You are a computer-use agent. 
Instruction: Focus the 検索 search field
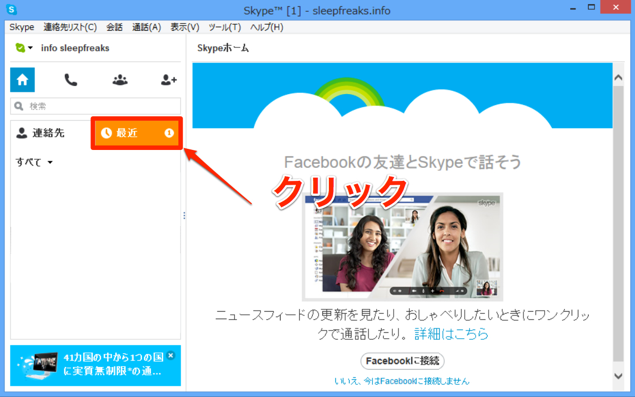tap(96, 106)
